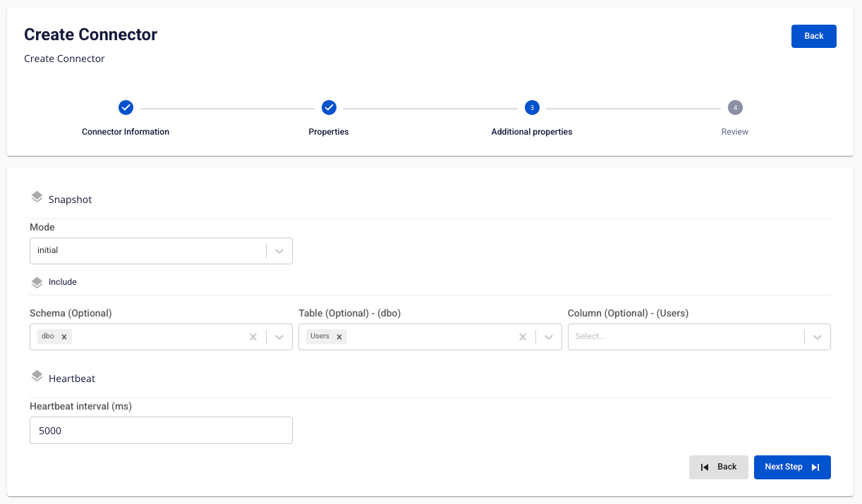
Task: Click the Next Step button
Action: (792, 467)
